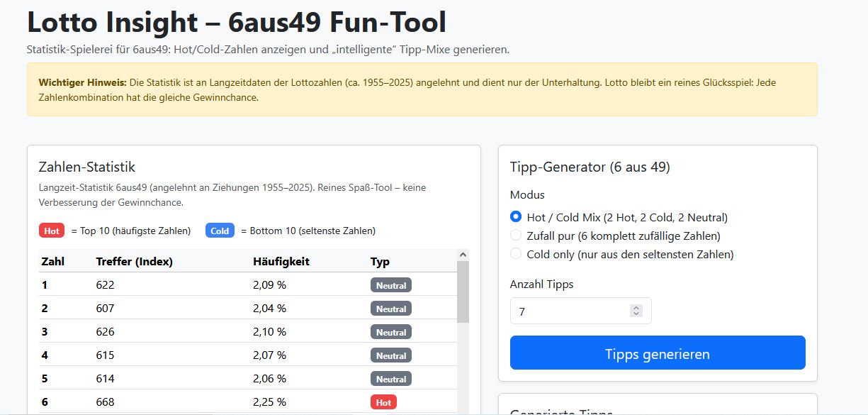Click the blue Cold legend badge

(220, 231)
